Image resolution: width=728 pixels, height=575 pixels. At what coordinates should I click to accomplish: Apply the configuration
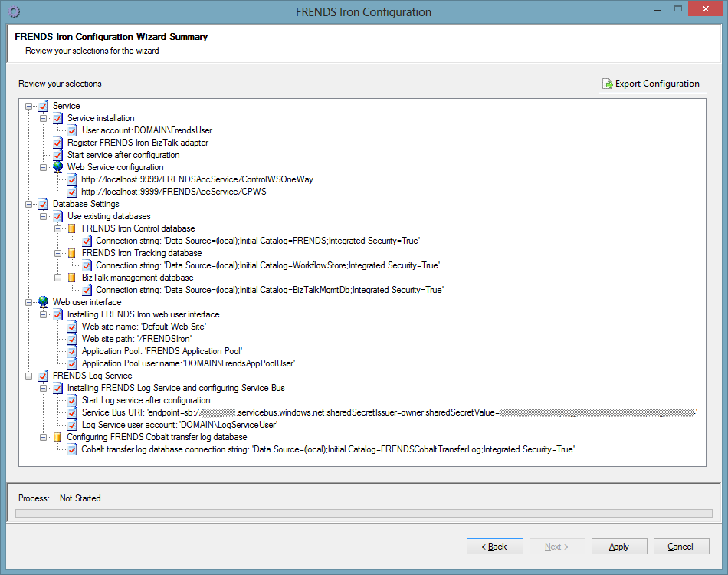point(619,547)
